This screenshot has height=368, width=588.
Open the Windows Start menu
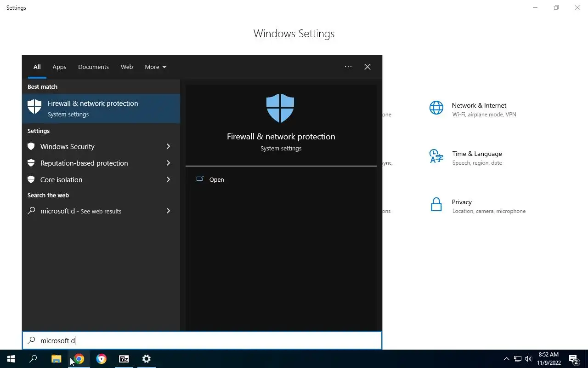pos(11,359)
